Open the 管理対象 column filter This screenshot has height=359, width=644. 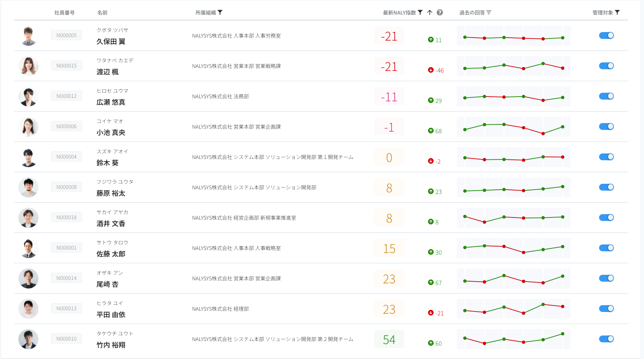point(617,12)
